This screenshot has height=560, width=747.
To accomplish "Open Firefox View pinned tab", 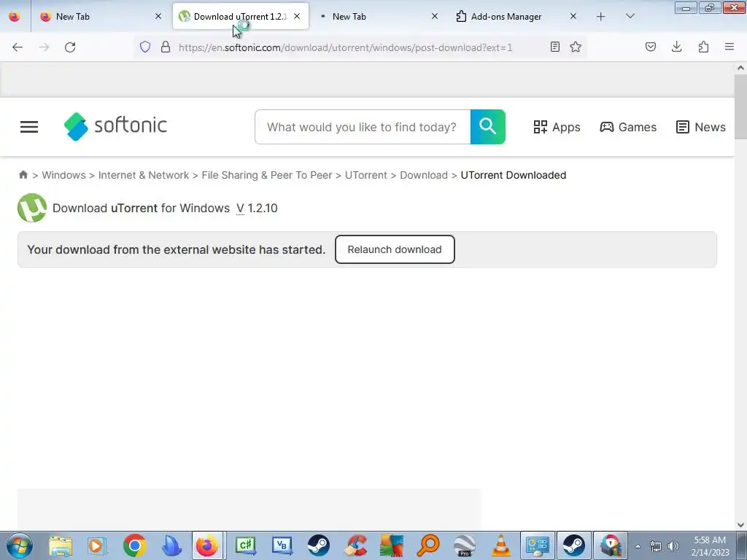I will [x=15, y=17].
